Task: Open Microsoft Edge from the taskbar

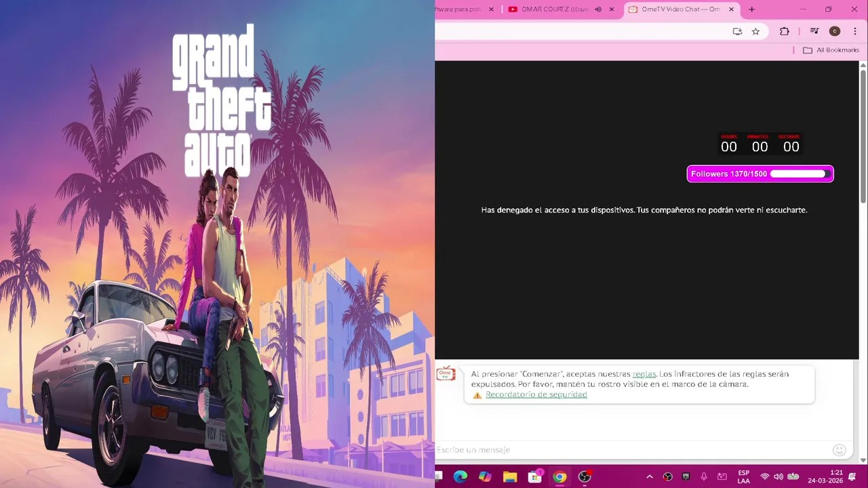Action: (x=460, y=476)
